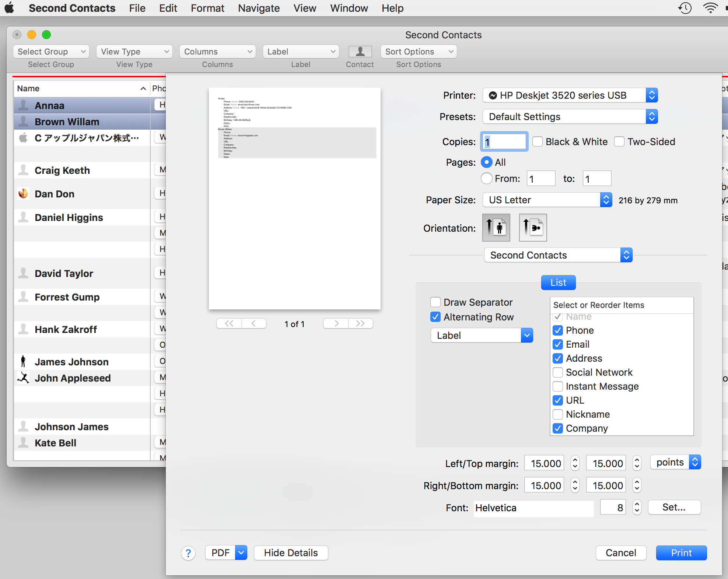Change margin units from points
This screenshot has width=728, height=579.
click(x=676, y=462)
